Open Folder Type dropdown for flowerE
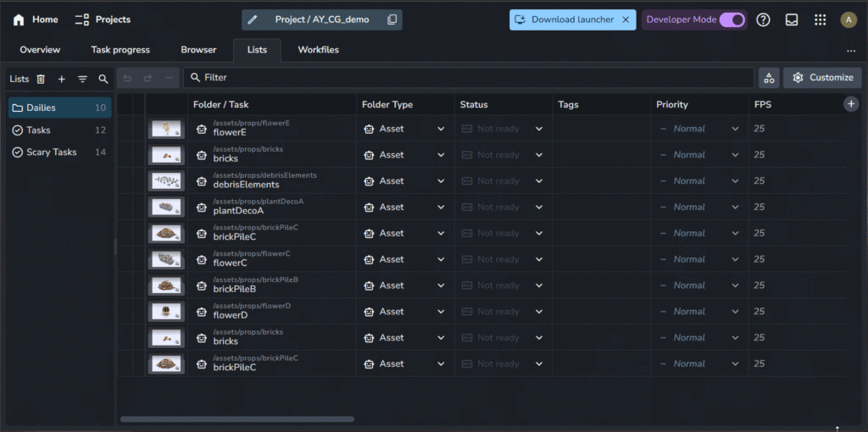The image size is (868, 432). (404, 129)
